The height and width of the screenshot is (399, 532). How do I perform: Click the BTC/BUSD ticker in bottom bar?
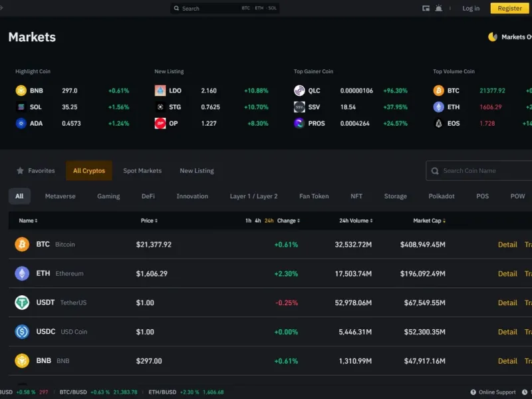click(98, 392)
